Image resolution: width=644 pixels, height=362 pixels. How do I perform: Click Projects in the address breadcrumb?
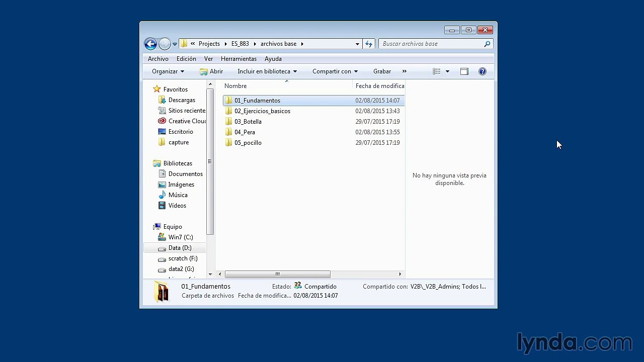[209, 44]
